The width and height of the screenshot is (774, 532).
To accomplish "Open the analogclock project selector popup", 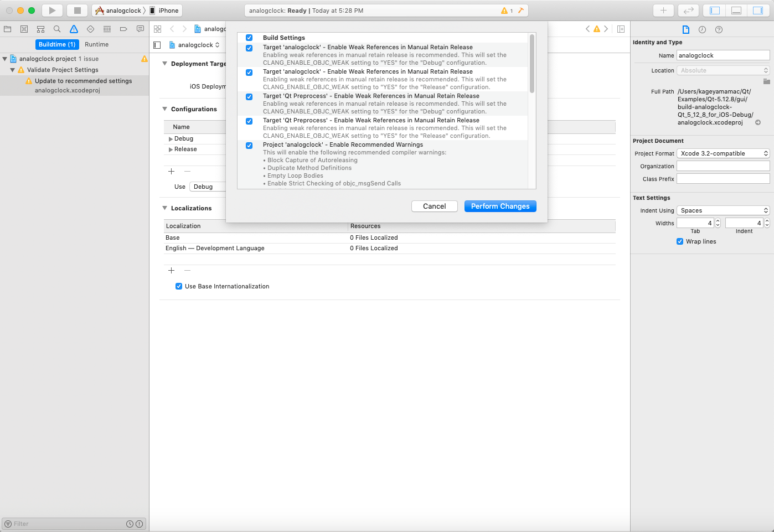I will click(x=194, y=45).
